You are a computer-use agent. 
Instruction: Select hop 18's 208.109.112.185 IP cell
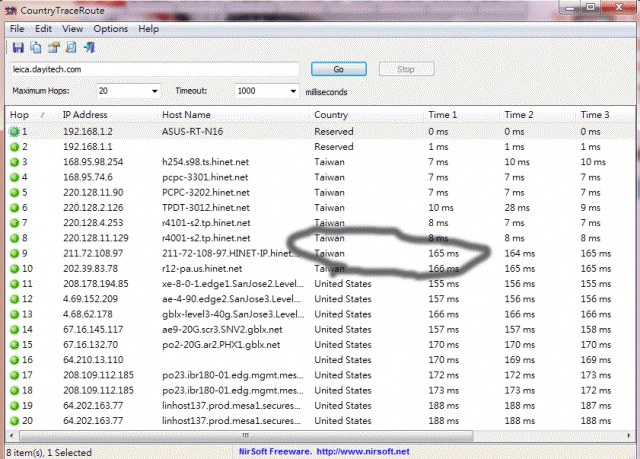click(98, 390)
